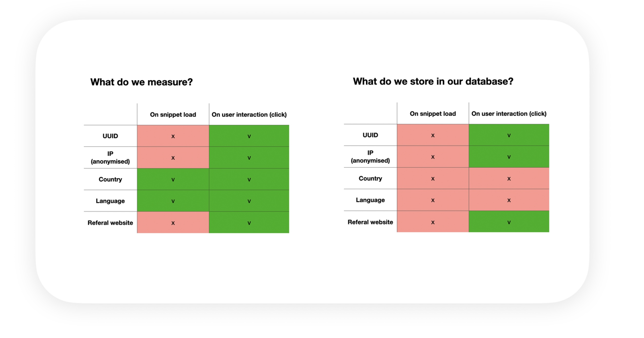The width and height of the screenshot is (644, 338).
Task: Select 'IP (anonymised)' row label in database table
Action: coord(370,157)
